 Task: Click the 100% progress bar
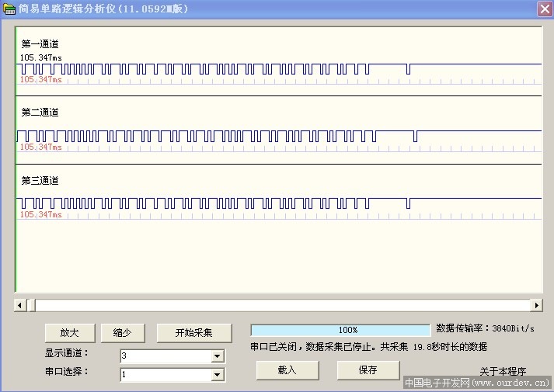click(x=340, y=330)
